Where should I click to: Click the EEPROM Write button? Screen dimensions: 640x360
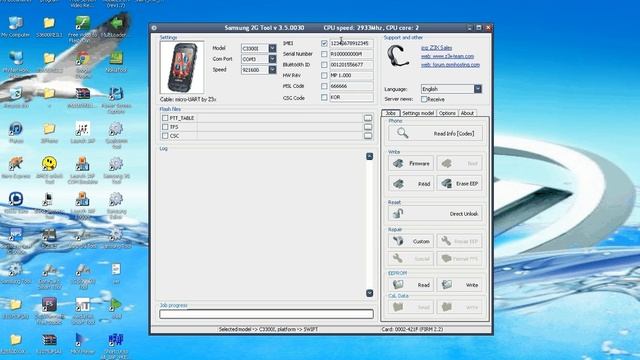(x=459, y=284)
